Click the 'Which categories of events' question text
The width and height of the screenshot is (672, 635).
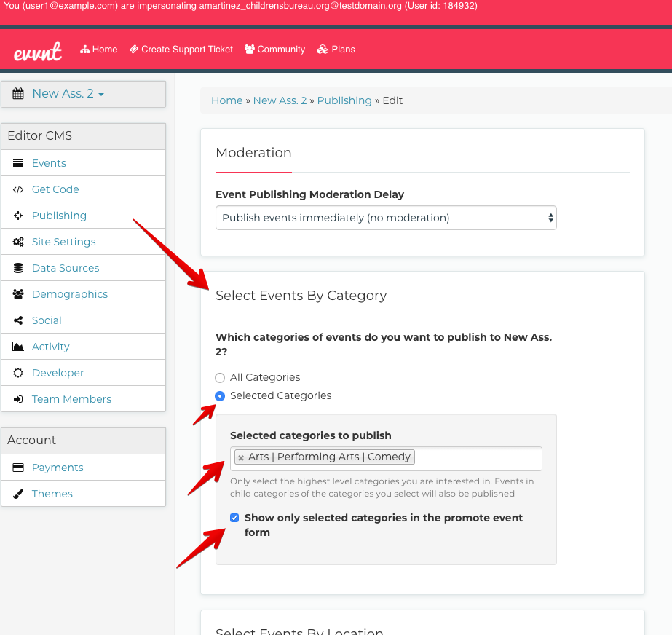384,344
